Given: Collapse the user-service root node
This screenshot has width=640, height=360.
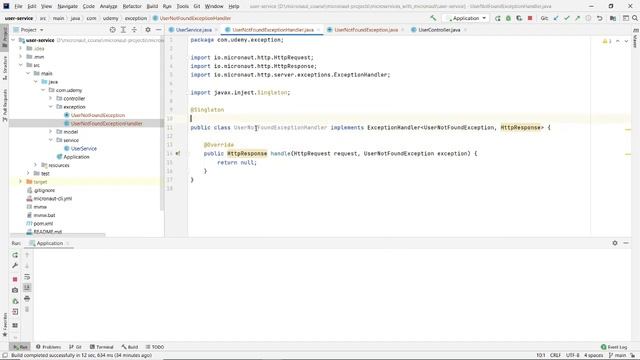Looking at the screenshot, I should tap(13, 40).
